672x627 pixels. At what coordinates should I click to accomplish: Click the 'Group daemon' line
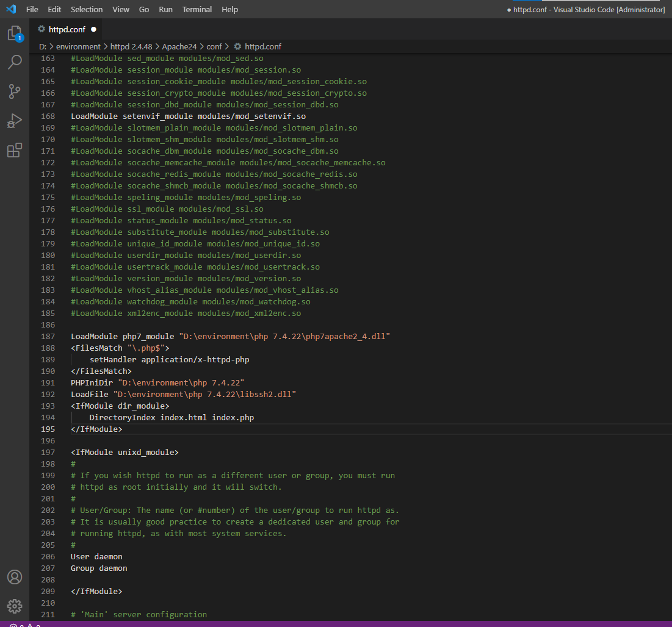99,568
